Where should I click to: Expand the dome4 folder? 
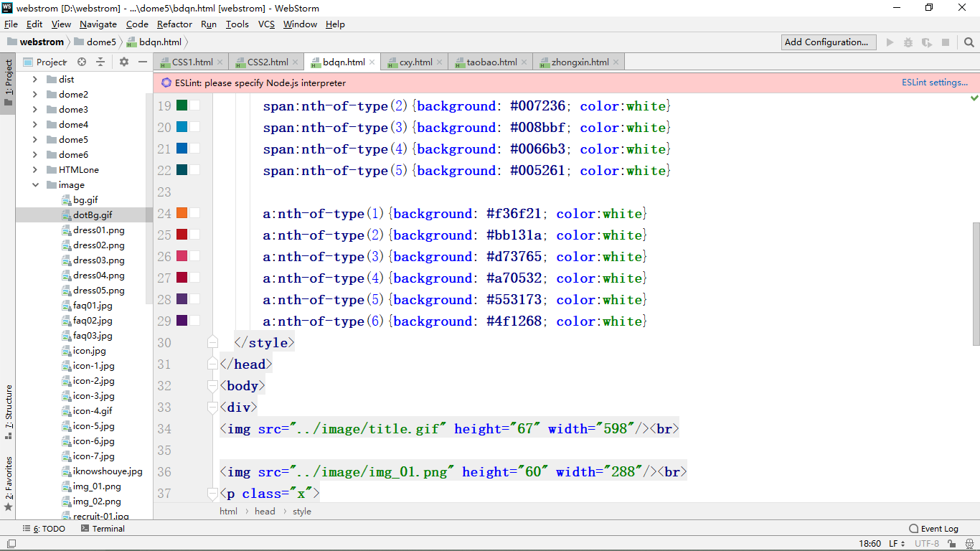pos(35,125)
